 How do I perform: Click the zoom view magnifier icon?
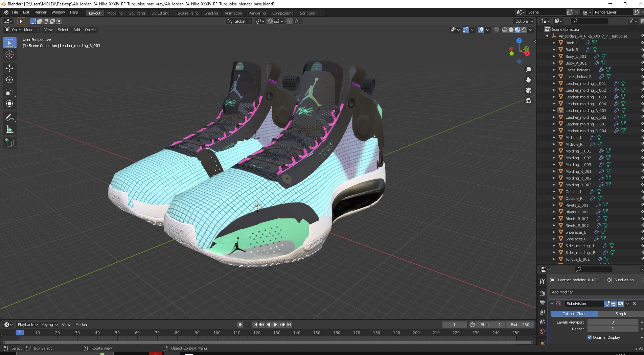point(528,70)
